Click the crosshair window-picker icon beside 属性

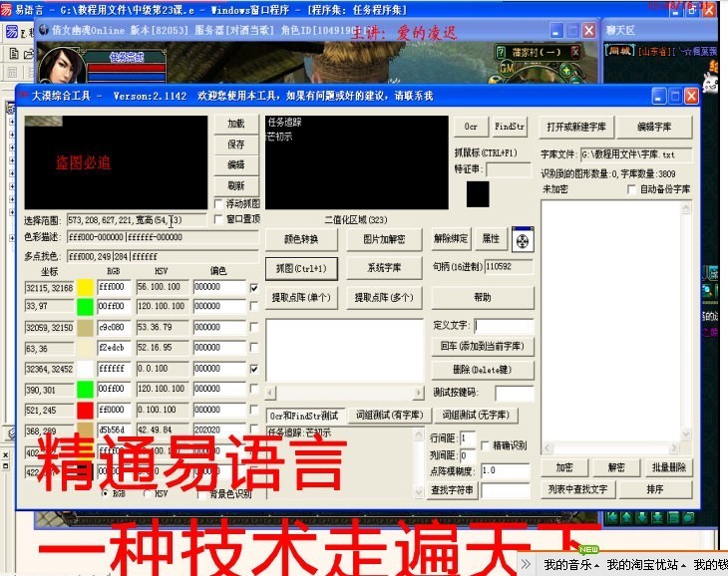click(523, 240)
